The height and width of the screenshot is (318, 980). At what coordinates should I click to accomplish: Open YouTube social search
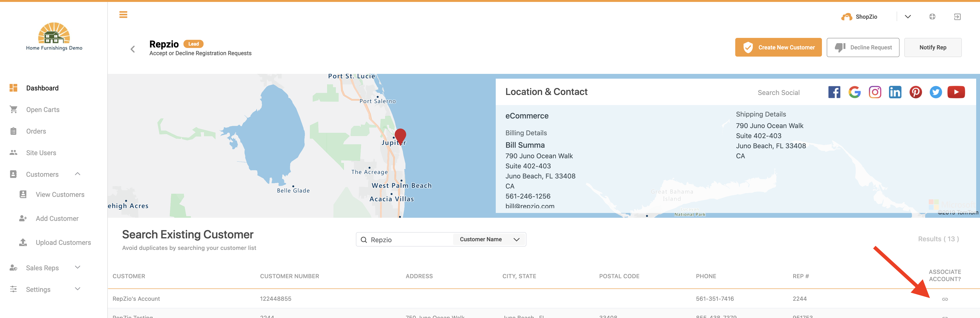tap(956, 92)
